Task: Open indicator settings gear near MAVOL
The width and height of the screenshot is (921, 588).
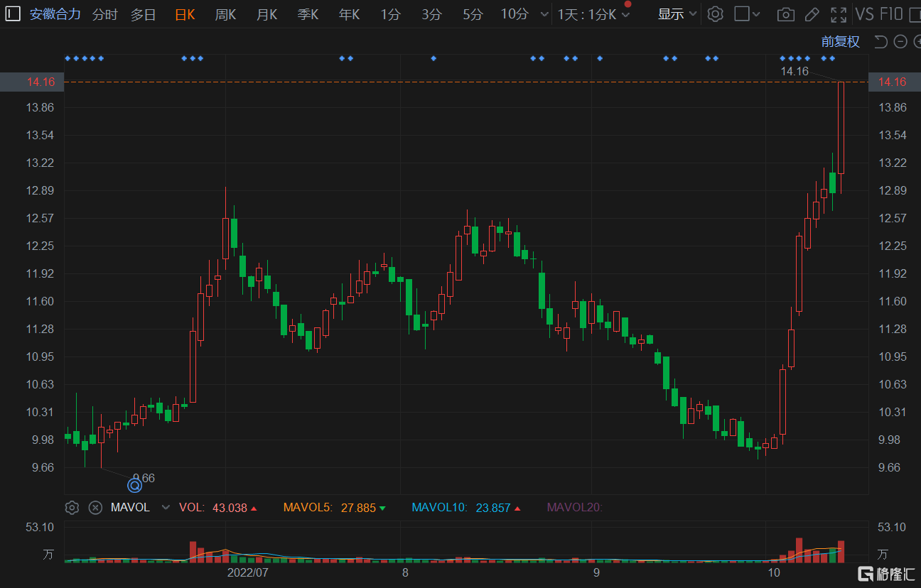Action: 72,508
